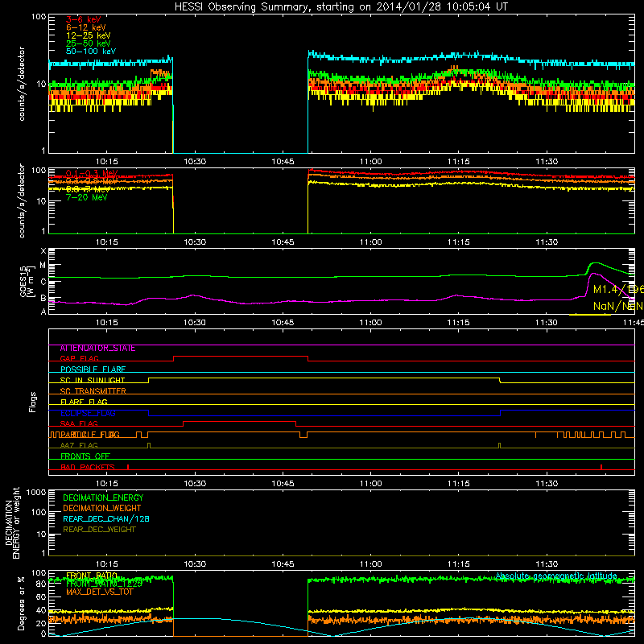Viewport: 644px width, 644px height.
Task: Click the M1.4 flare annotation
Action: (x=618, y=290)
